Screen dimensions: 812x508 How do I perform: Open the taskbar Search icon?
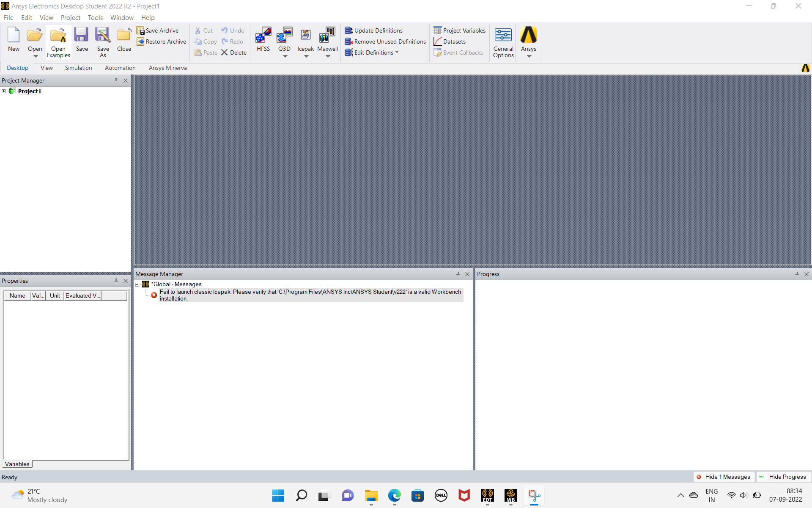click(x=301, y=495)
